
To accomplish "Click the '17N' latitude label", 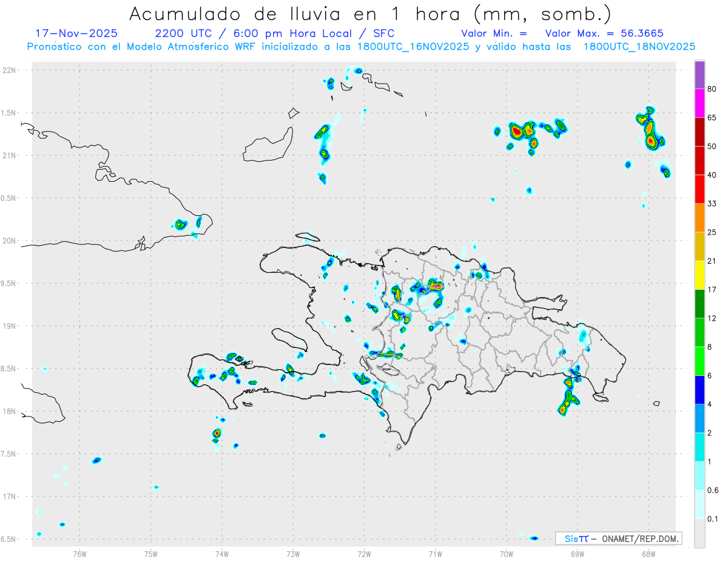I will 10,497.
